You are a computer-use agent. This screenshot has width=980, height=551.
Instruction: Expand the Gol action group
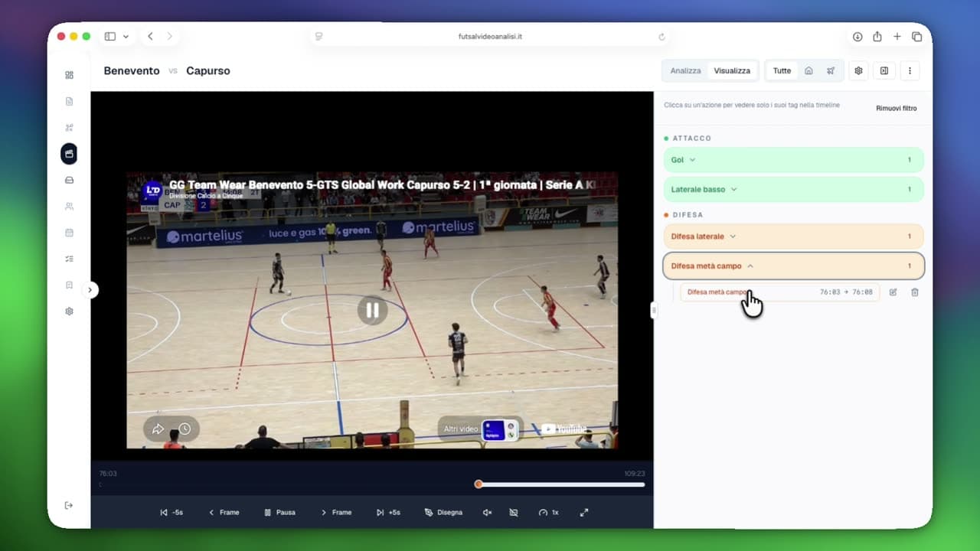[794, 160]
